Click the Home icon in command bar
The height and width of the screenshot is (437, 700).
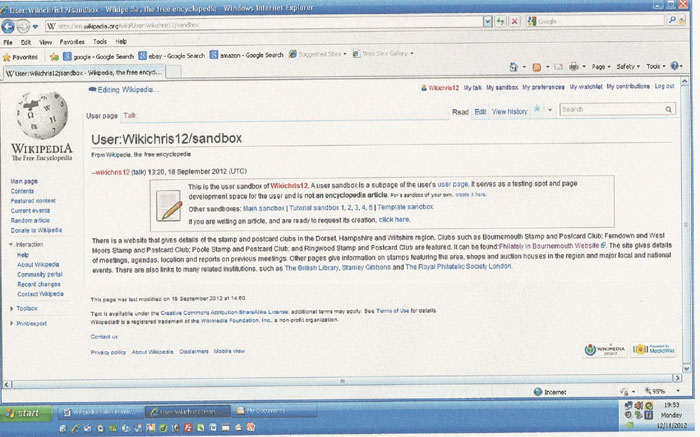coord(513,67)
